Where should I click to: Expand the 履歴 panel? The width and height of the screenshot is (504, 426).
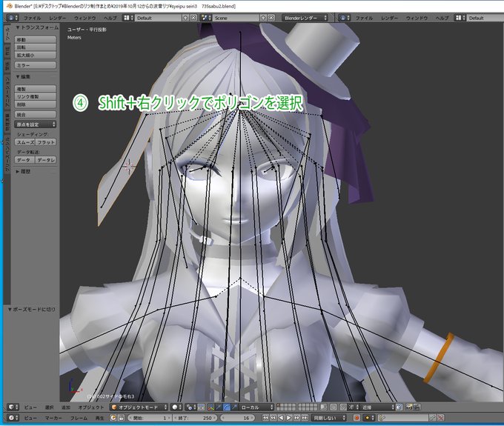click(23, 172)
